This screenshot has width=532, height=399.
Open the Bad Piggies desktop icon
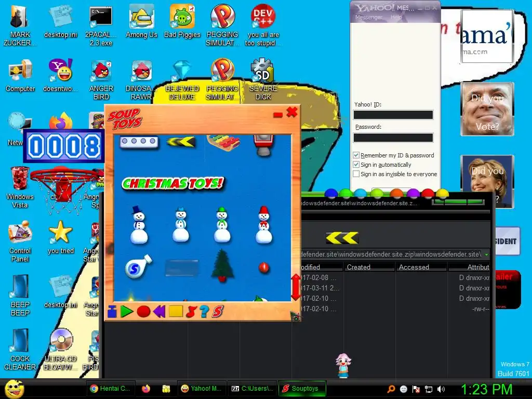point(182,22)
